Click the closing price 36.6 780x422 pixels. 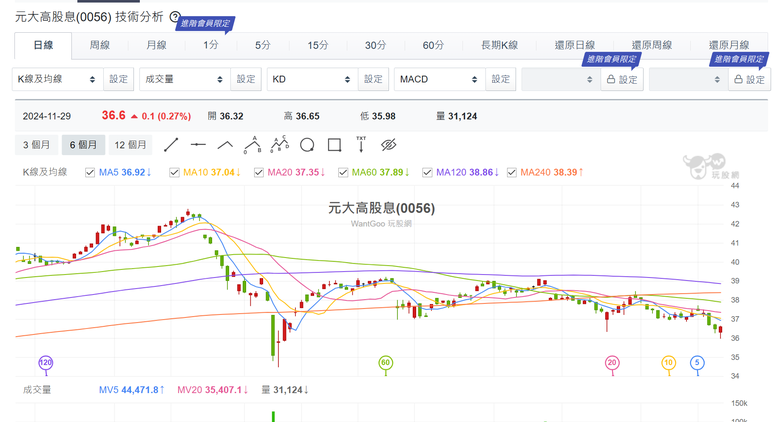(113, 115)
